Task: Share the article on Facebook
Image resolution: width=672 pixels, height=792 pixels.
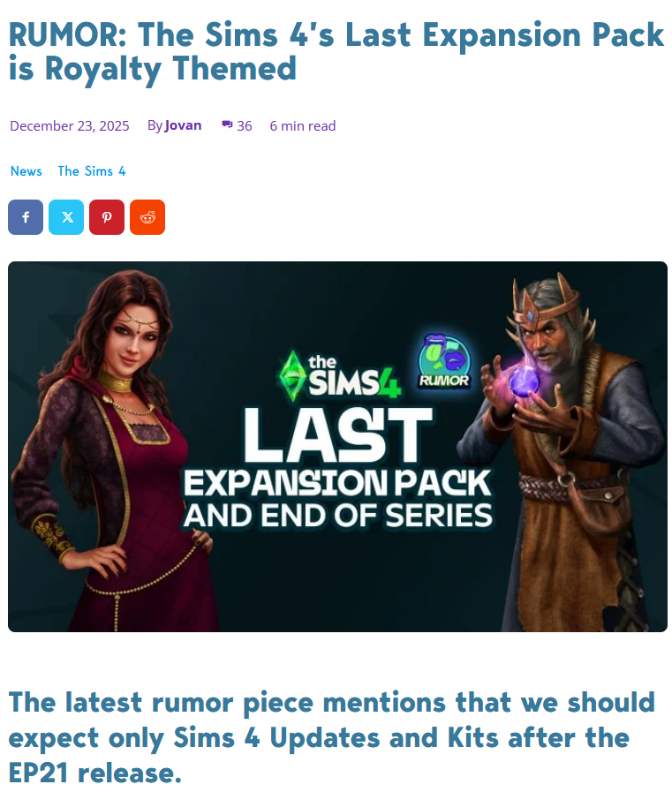Action: click(x=26, y=217)
